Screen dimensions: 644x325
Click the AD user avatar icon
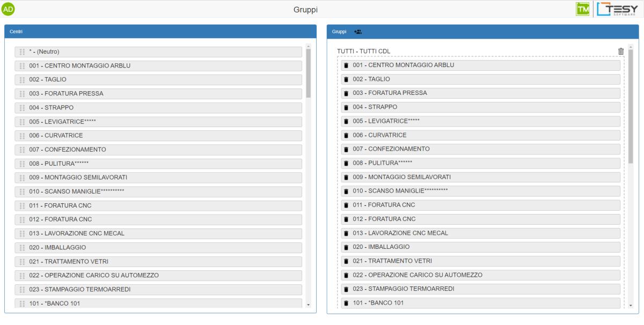coord(9,9)
